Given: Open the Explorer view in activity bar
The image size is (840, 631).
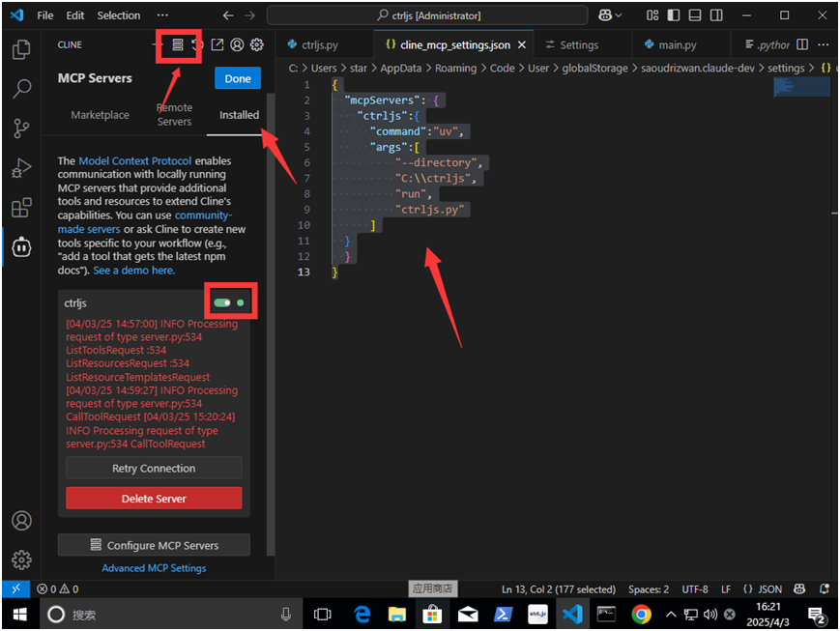Looking at the screenshot, I should coord(21,49).
